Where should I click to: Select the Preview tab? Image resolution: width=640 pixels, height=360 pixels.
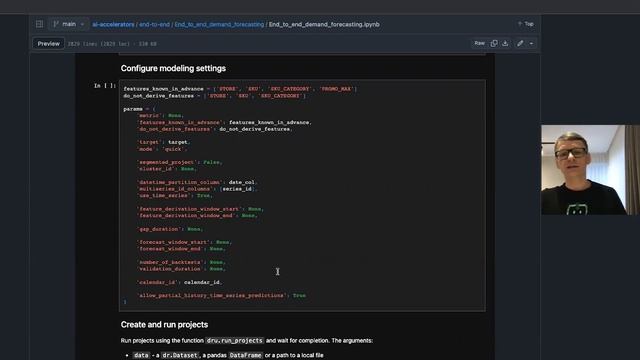click(x=49, y=44)
